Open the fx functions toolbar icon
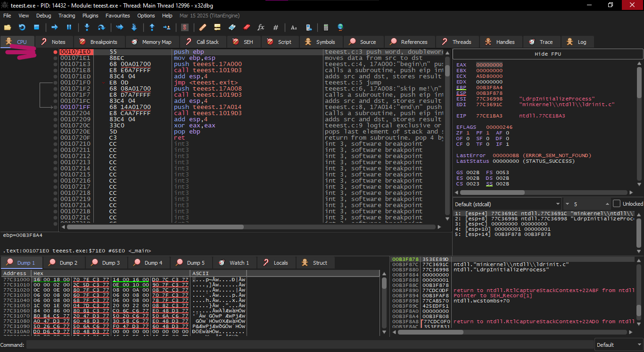The image size is (644, 352). pos(261,27)
